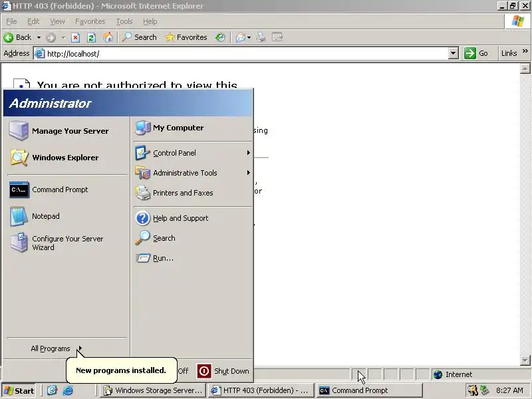
Task: Click the Administrator user name header
Action: coord(51,103)
